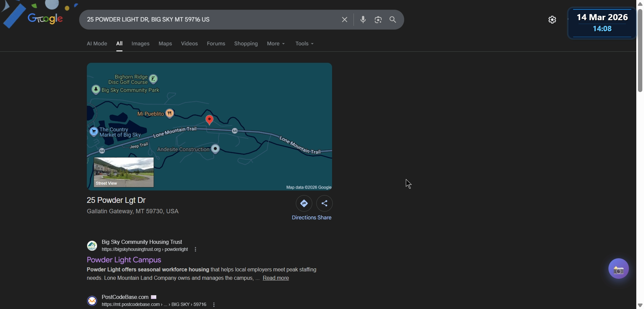Open Big Sky Community Housing Trust favicon
Viewport: 644px width, 309px height.
(92, 246)
